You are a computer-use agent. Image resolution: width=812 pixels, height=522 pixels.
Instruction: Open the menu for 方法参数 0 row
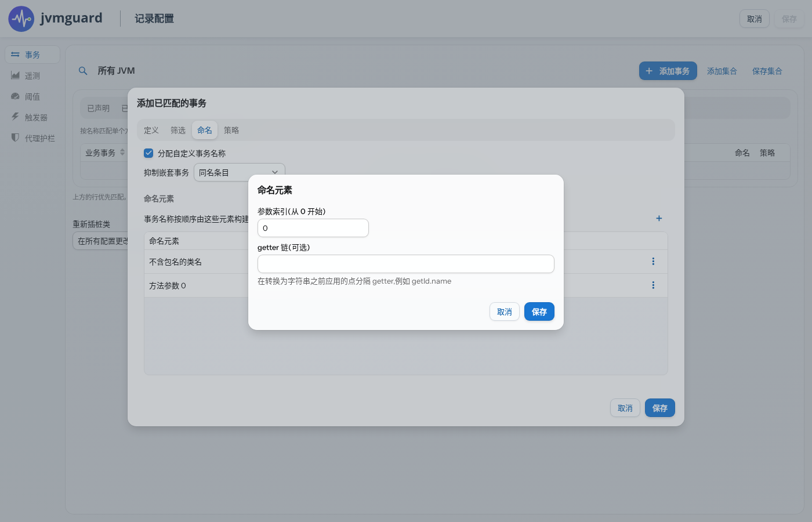[653, 285]
